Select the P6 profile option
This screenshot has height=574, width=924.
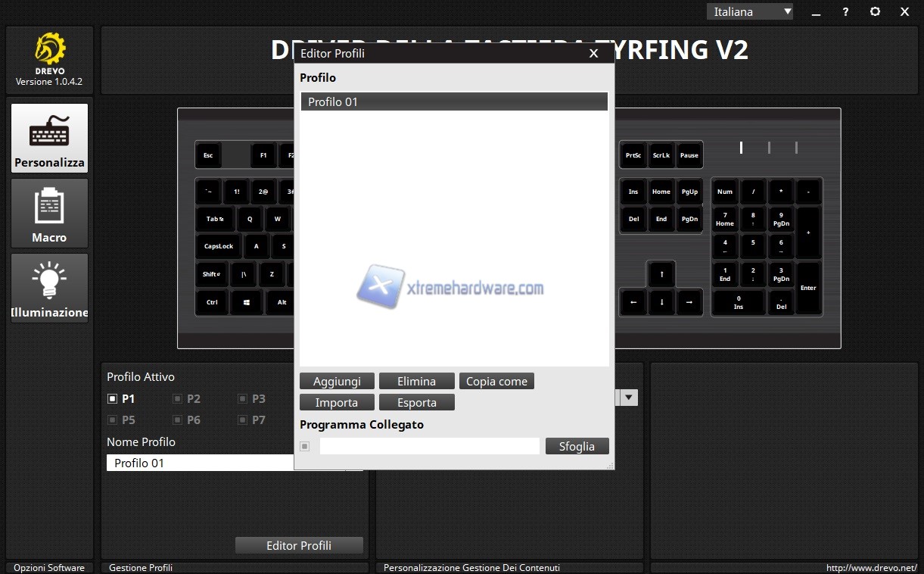pos(178,420)
